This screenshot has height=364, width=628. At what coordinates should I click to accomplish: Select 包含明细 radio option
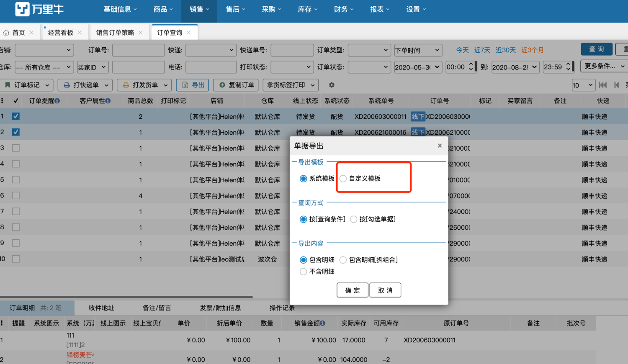pyautogui.click(x=304, y=260)
